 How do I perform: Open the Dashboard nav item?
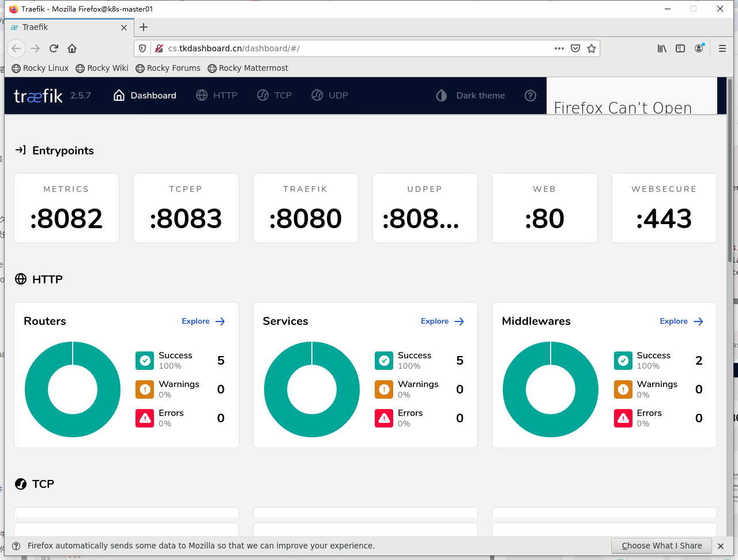[145, 96]
